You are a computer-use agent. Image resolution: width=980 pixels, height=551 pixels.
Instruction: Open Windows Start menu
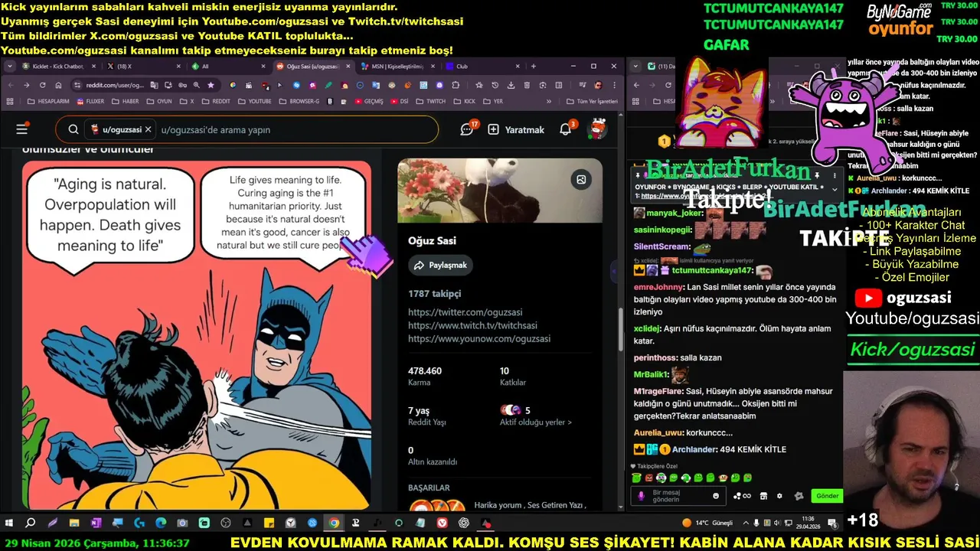9,523
